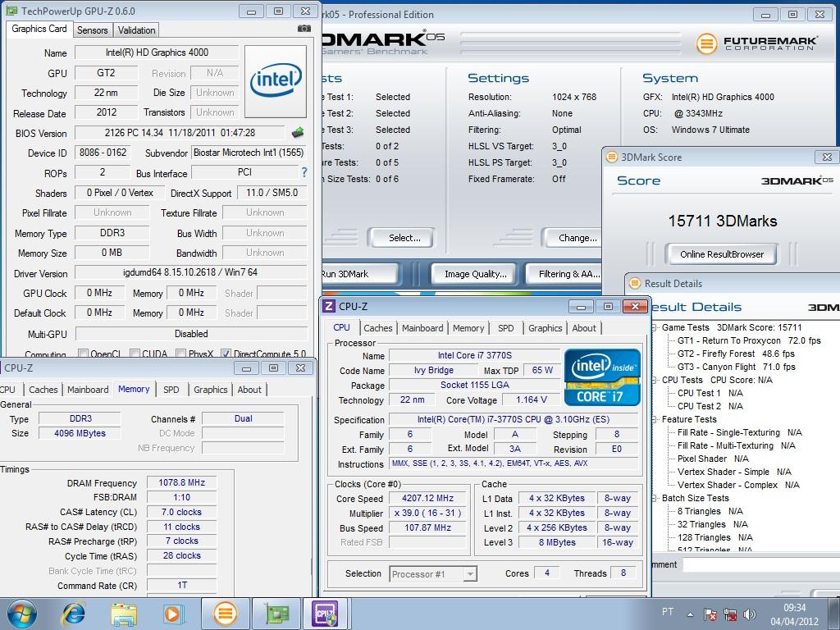840x630 pixels.
Task: Open Windows Explorer folder on taskbar
Action: click(123, 614)
